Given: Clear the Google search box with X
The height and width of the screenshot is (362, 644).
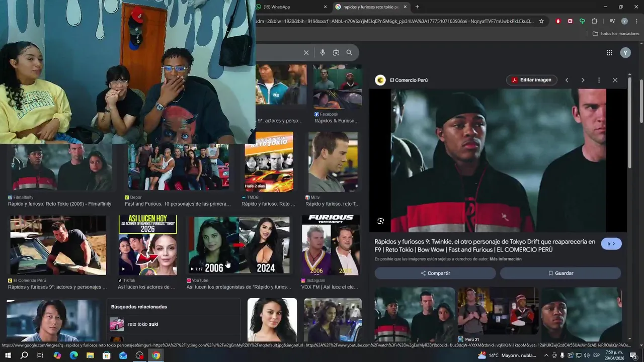Looking at the screenshot, I should point(306,52).
